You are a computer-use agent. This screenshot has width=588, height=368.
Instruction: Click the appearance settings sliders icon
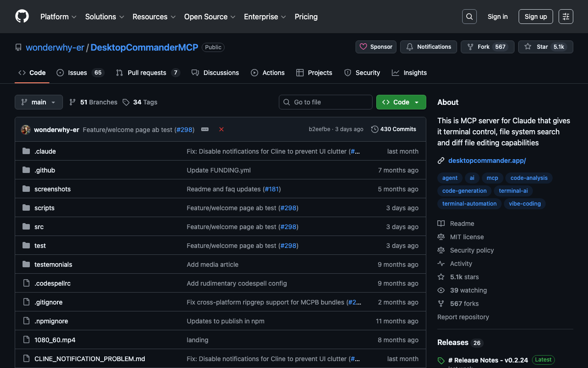565,17
